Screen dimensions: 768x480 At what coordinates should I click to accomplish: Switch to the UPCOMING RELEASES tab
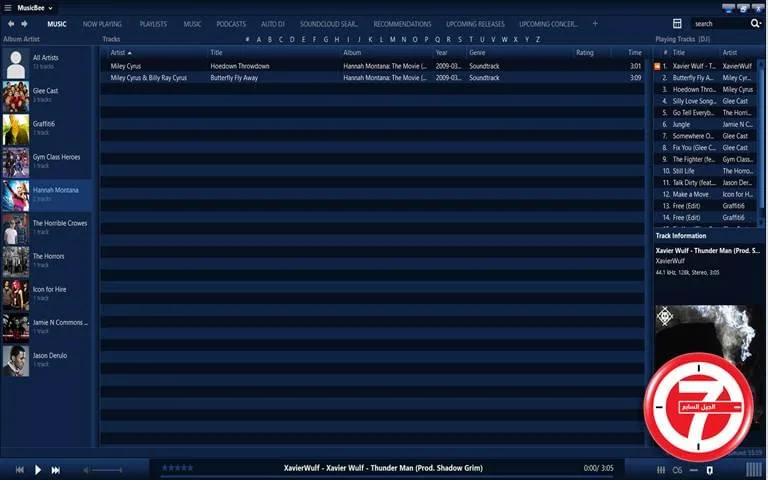point(475,24)
